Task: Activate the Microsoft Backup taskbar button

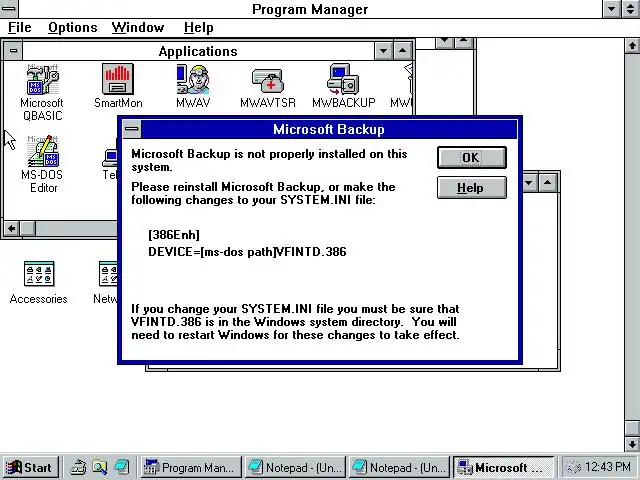Action: [504, 467]
